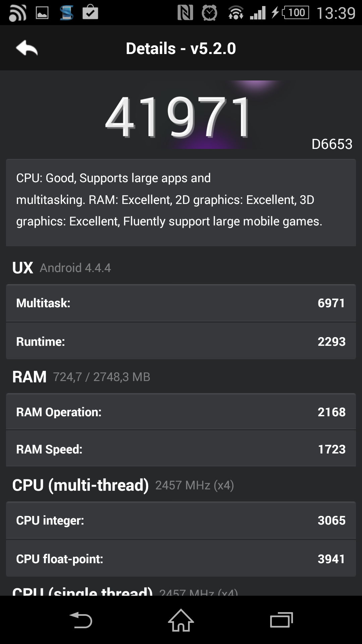Tap the picture notification icon
This screenshot has height=644, width=362.
coord(42,13)
